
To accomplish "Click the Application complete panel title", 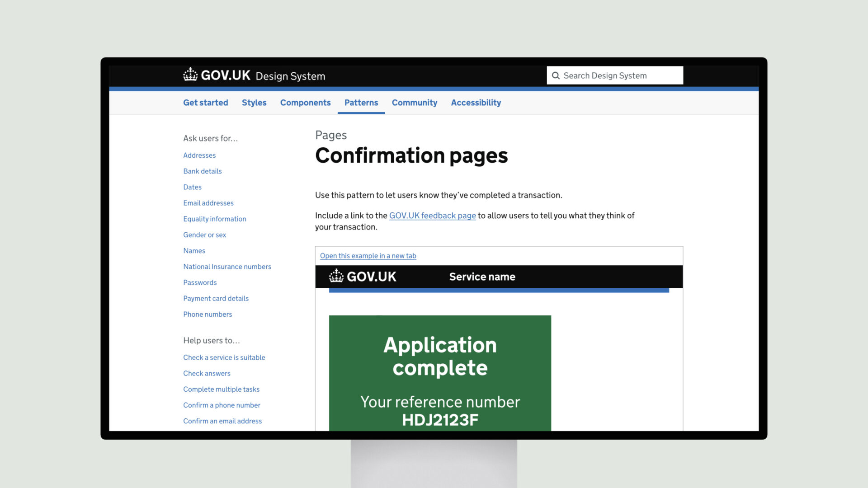I will pos(440,357).
